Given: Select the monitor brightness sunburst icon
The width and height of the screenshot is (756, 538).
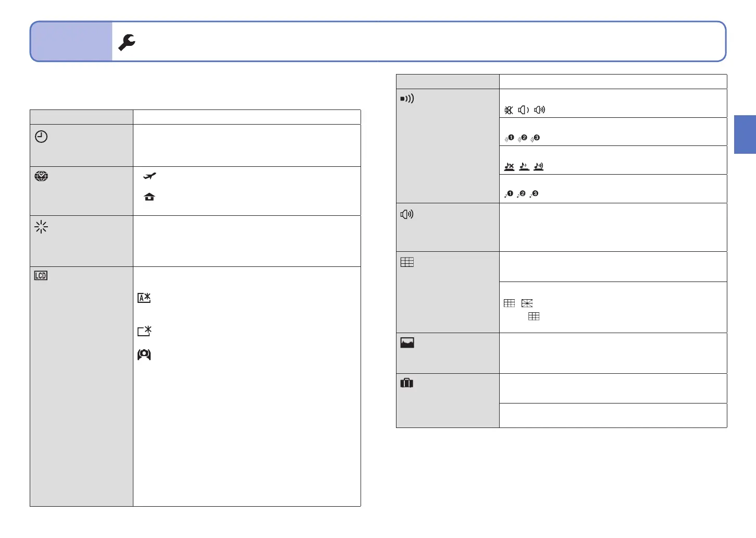Looking at the screenshot, I should (x=41, y=227).
